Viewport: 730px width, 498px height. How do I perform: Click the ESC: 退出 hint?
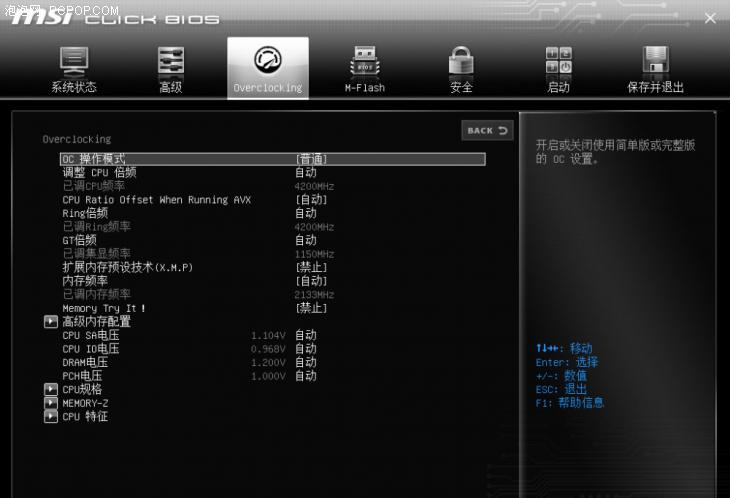coord(561,389)
